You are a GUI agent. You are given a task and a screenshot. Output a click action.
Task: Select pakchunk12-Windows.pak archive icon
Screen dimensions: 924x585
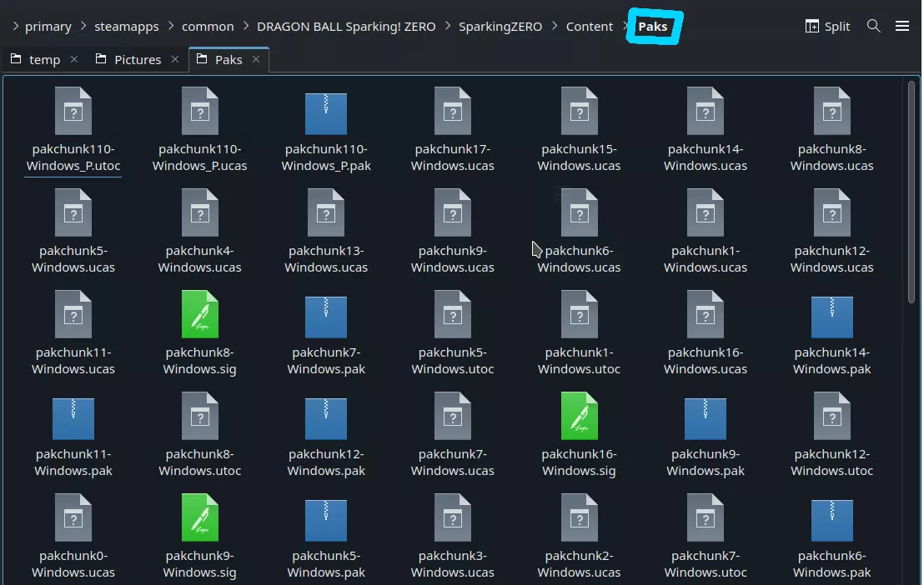pos(326,419)
